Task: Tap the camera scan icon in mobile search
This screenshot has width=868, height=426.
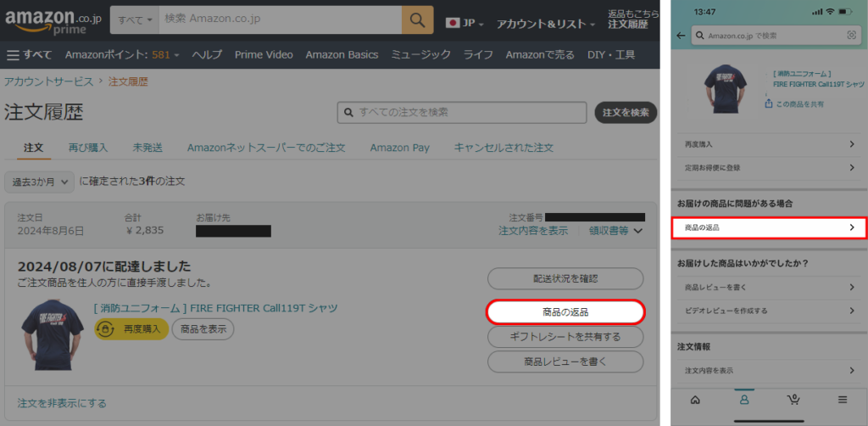Action: click(851, 36)
